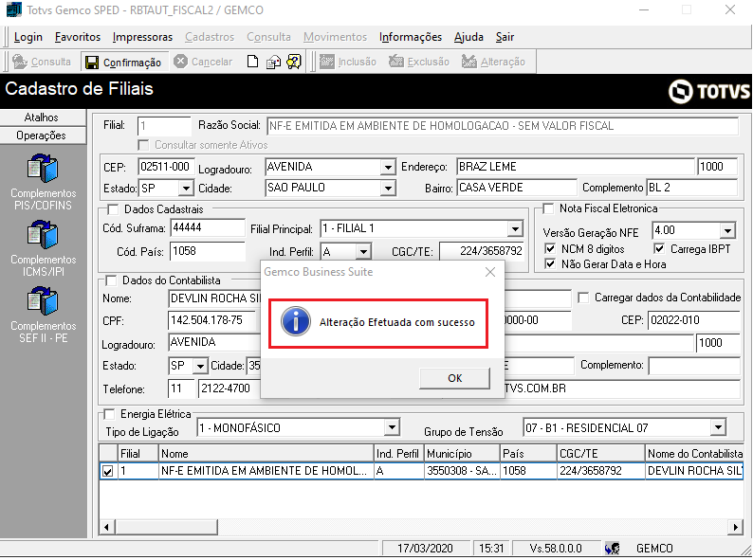The width and height of the screenshot is (753, 560).
Task: Click grid scroll right arrow
Action: 735,528
